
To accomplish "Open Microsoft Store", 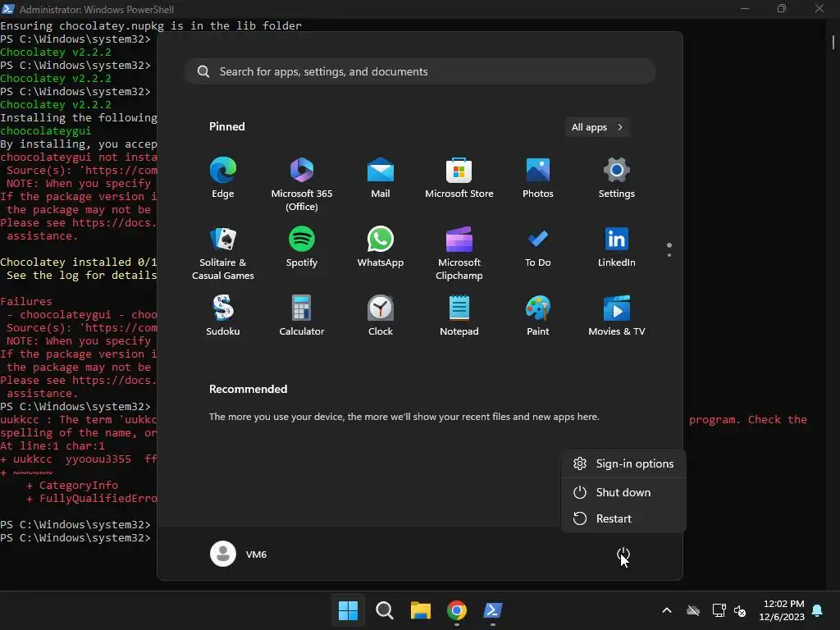I will pyautogui.click(x=459, y=178).
